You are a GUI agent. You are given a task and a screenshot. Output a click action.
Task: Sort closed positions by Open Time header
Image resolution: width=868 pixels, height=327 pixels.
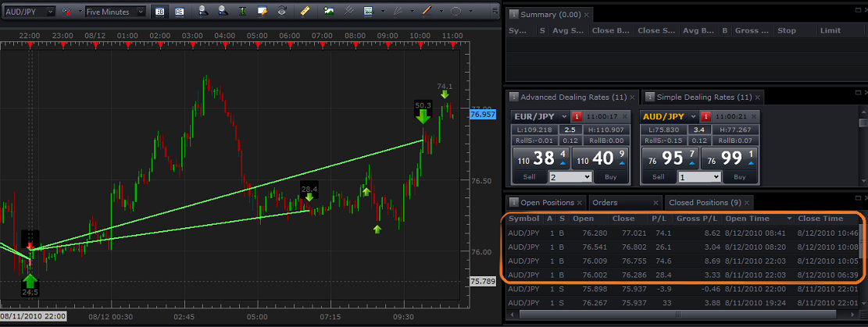[759, 219]
